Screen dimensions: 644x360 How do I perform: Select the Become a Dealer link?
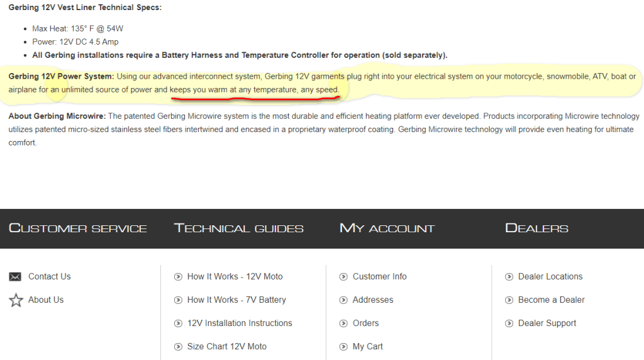coord(551,300)
